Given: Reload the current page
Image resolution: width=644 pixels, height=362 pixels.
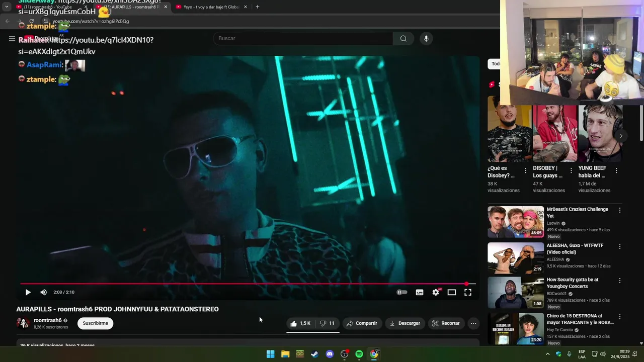Looking at the screenshot, I should point(31,21).
